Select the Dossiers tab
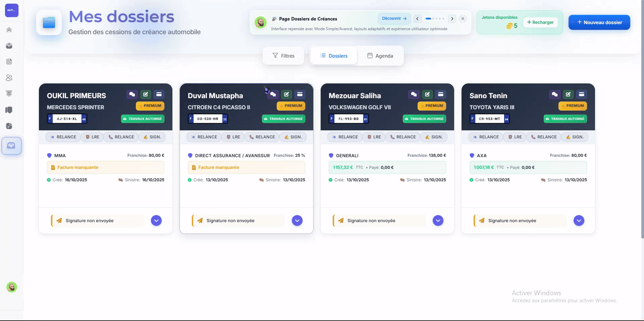 pos(334,56)
